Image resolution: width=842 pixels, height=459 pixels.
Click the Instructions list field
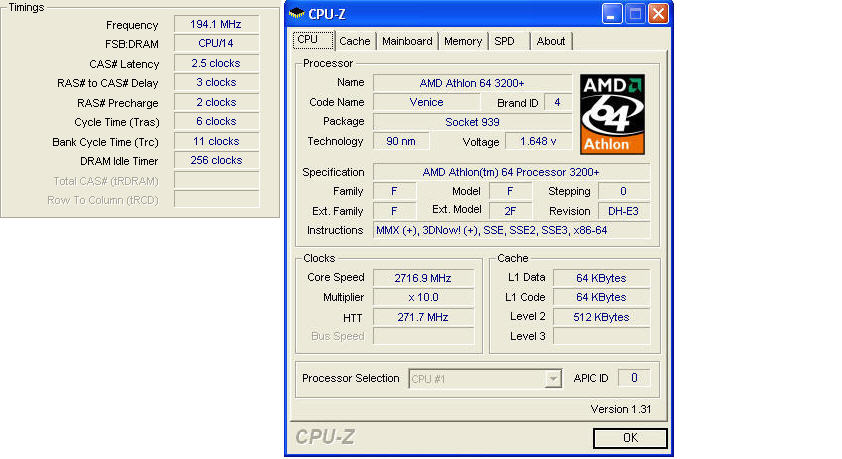[x=511, y=230]
